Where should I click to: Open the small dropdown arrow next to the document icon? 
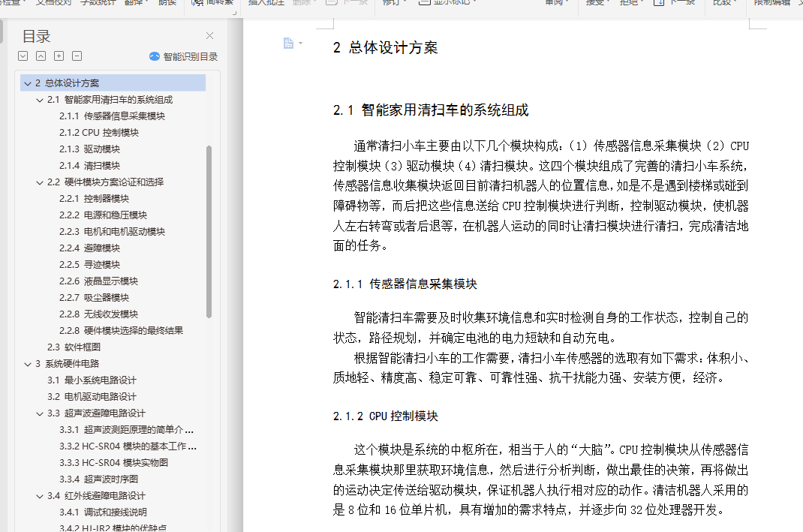point(301,43)
